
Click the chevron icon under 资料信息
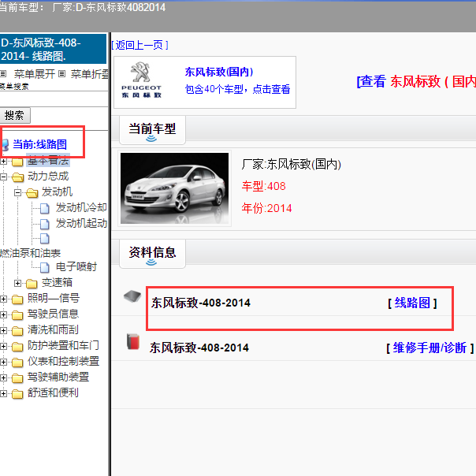click(x=151, y=262)
